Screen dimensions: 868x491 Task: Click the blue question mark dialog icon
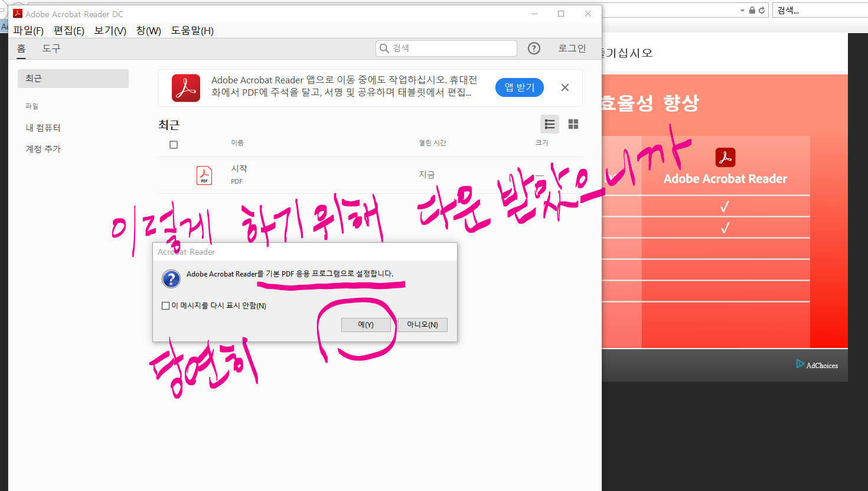pyautogui.click(x=171, y=279)
